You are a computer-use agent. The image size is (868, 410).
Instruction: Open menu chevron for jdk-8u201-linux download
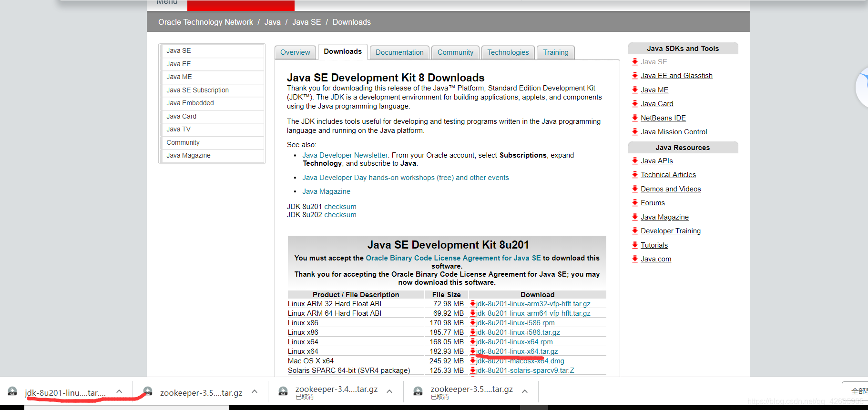pos(119,391)
